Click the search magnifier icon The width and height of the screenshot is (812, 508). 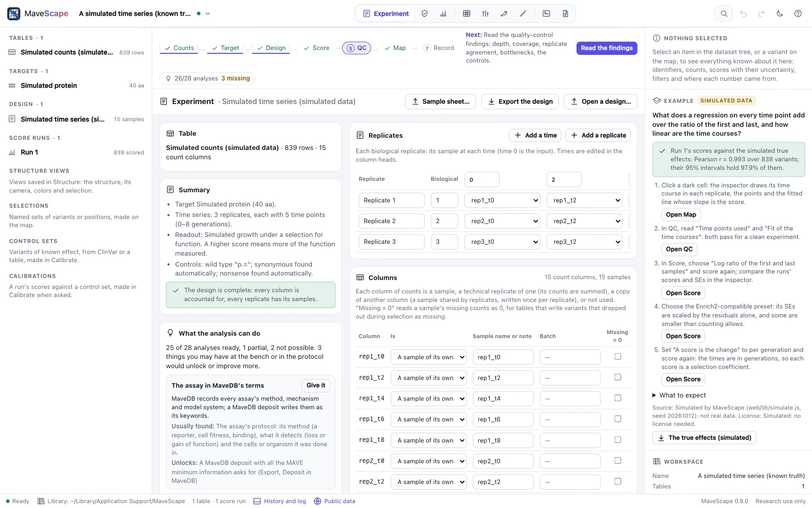tap(723, 13)
